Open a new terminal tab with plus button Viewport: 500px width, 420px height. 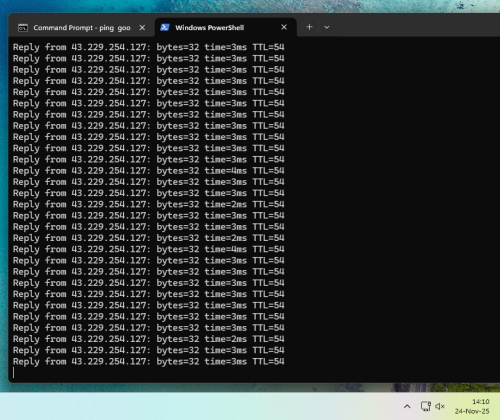click(309, 27)
